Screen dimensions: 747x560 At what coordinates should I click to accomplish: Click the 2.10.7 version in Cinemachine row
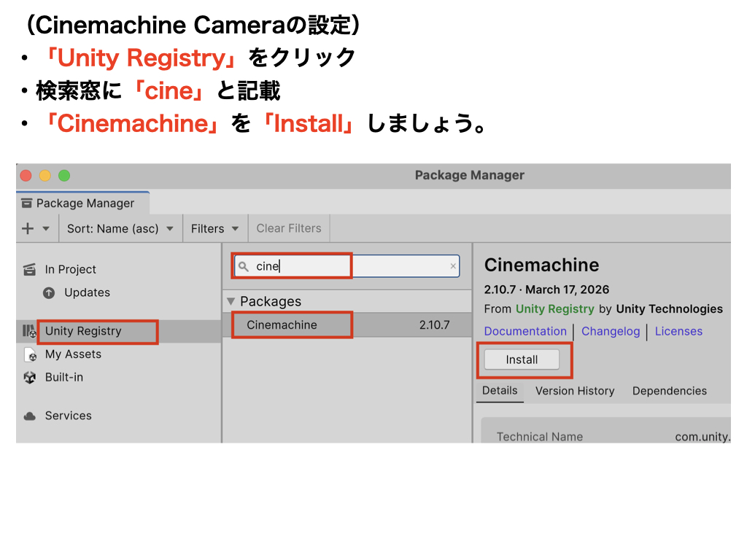point(435,324)
